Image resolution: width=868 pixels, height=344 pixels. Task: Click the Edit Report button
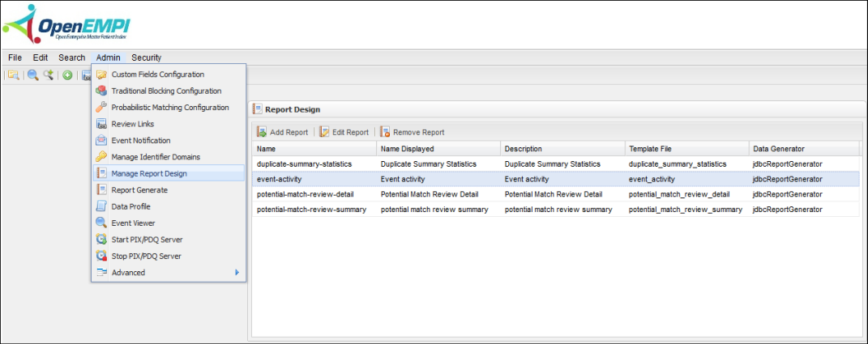click(x=344, y=132)
